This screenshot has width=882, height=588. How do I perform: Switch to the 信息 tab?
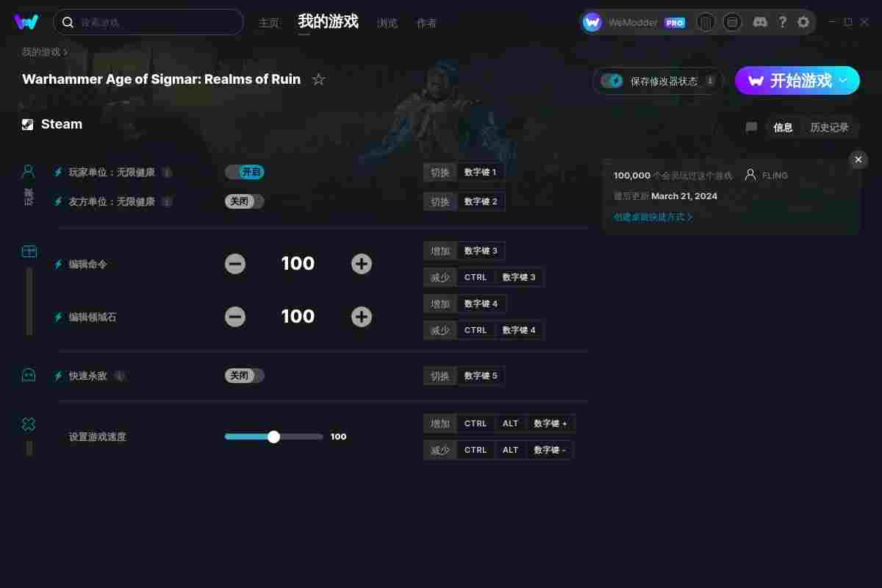tap(783, 127)
